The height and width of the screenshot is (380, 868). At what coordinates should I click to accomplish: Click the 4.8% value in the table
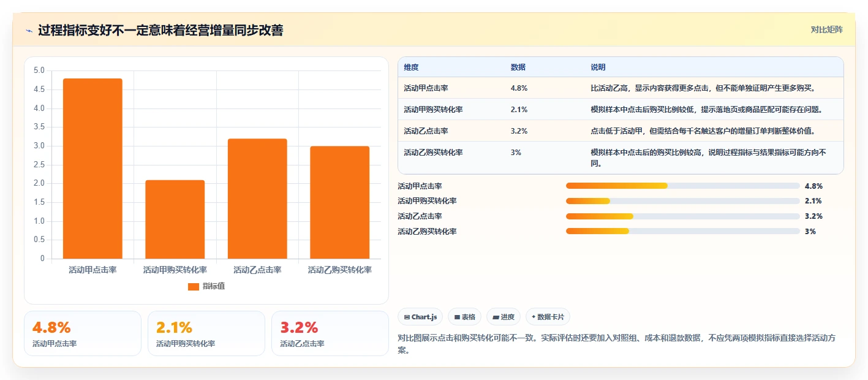click(x=519, y=88)
